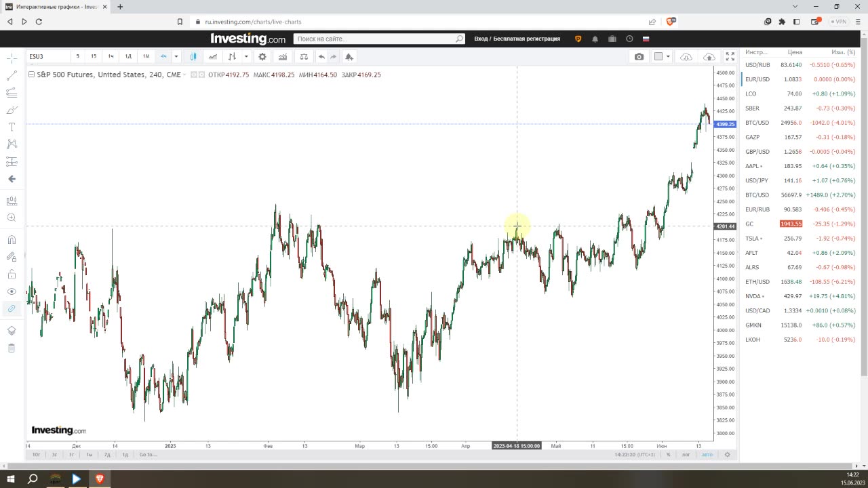The width and height of the screenshot is (868, 488).
Task: Click the ESU3 symbol input field
Action: point(47,57)
